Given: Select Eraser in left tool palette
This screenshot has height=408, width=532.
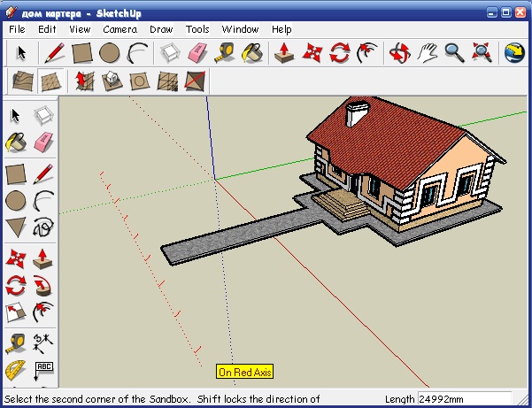Looking at the screenshot, I should pos(43,142).
